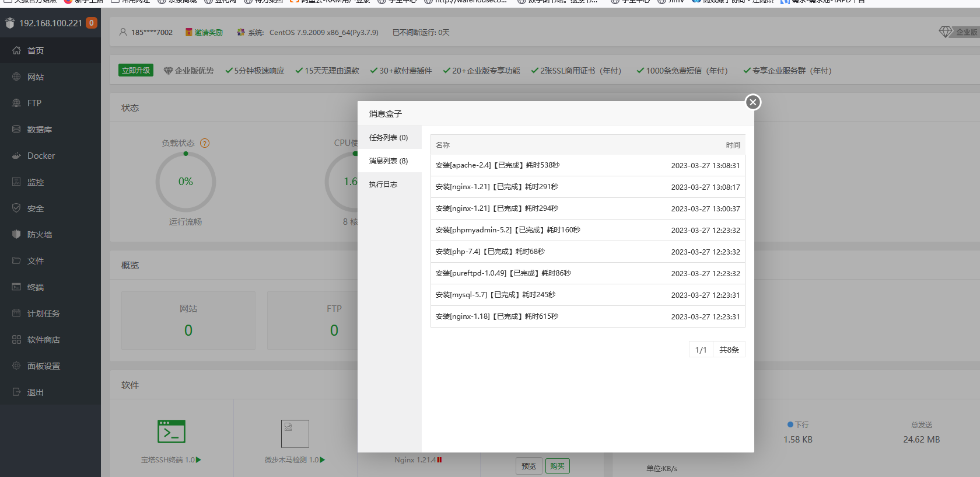Click the 监控 monitor icon
Screen dimensions: 980x477
[x=16, y=182]
